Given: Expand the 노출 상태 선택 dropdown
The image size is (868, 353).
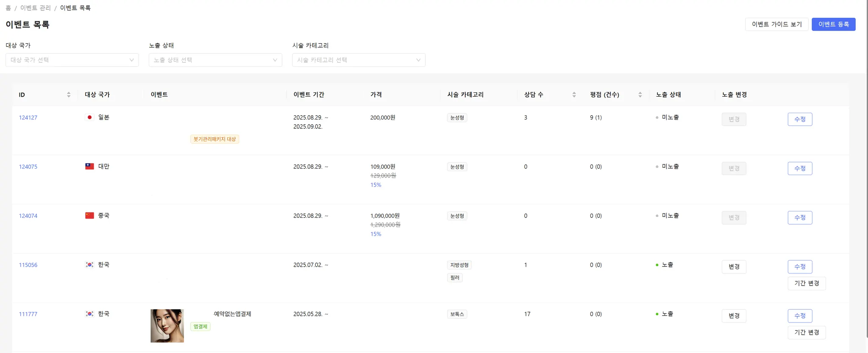Looking at the screenshot, I should click(x=215, y=60).
